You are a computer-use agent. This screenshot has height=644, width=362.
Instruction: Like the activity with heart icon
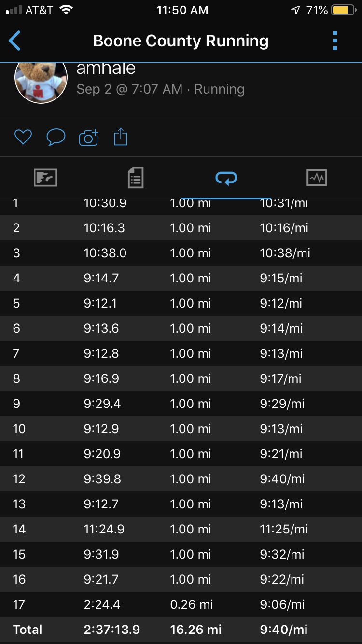[x=23, y=138]
